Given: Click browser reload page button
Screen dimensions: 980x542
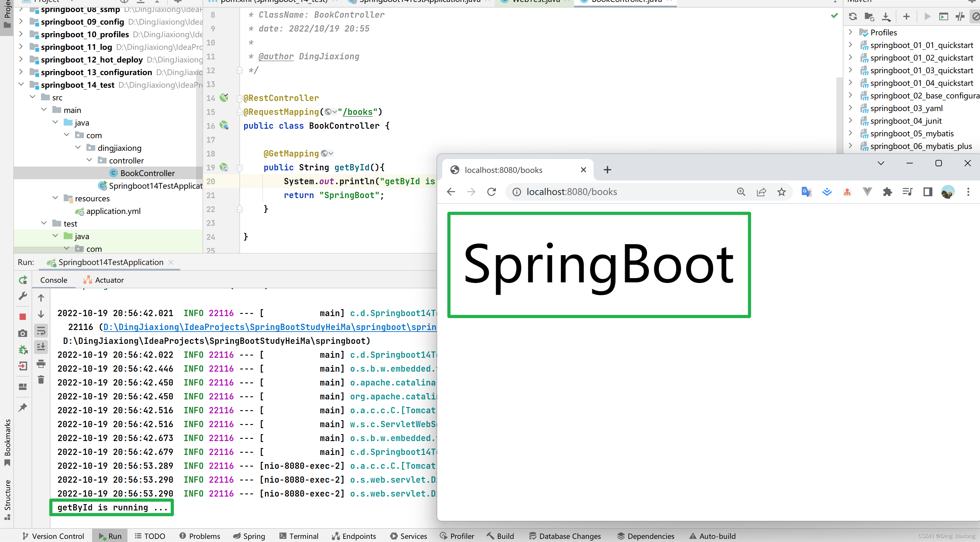Looking at the screenshot, I should 491,192.
